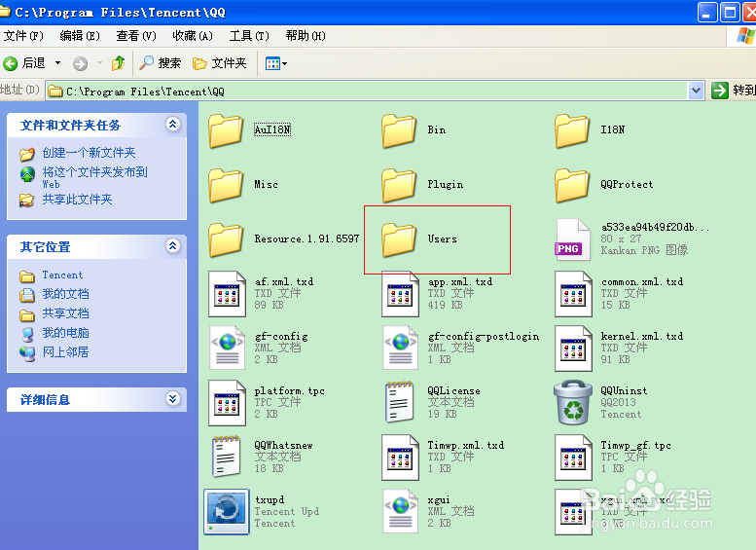Open 共享文档 link
Viewport: 756px width, 550px height.
coord(65,313)
